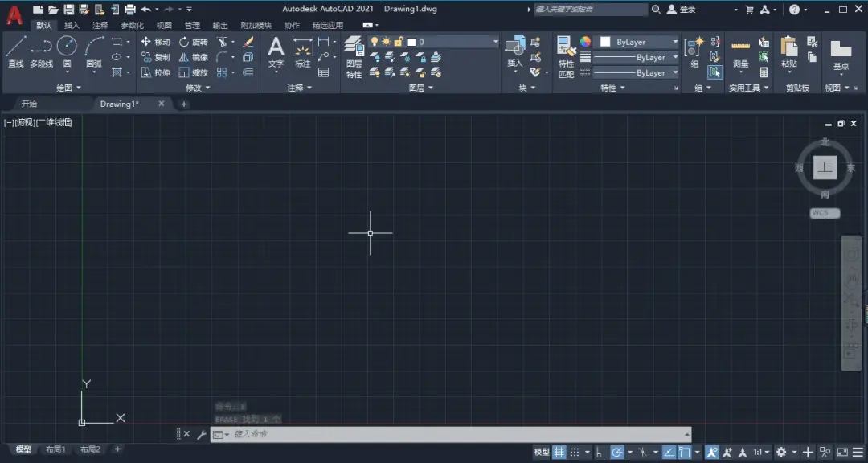
Task: Click the Move (移动) tool
Action: (x=156, y=42)
